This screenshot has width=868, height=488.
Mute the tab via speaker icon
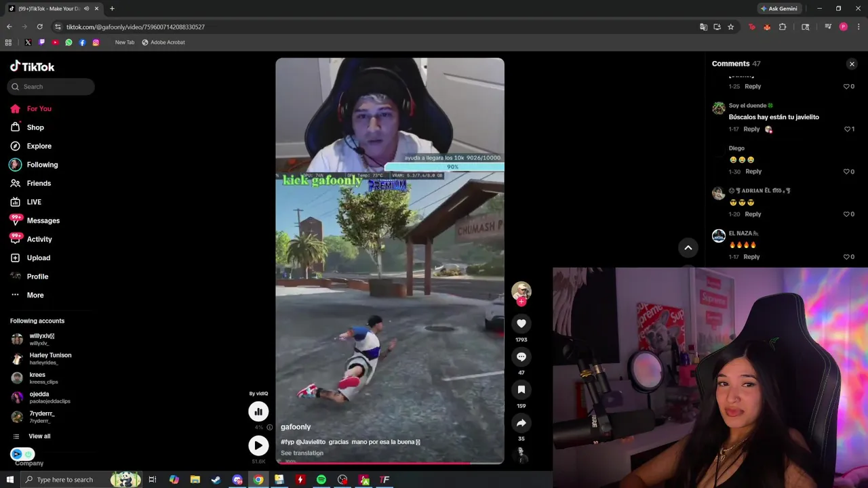(x=86, y=9)
